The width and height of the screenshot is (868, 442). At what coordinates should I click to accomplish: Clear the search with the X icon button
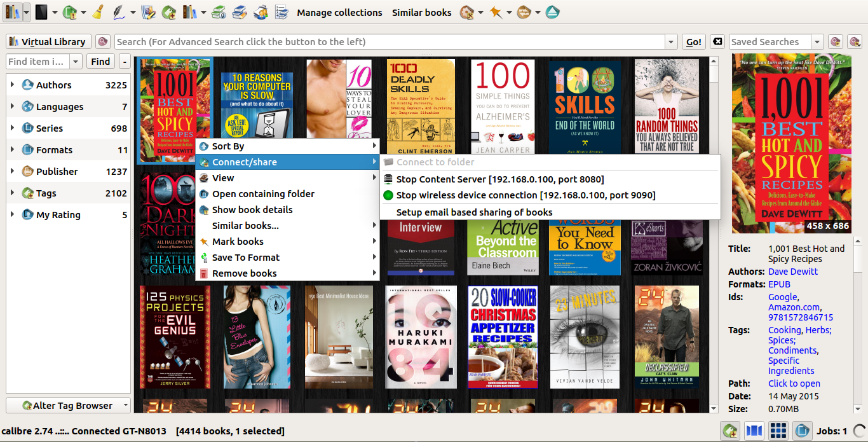[x=717, y=42]
